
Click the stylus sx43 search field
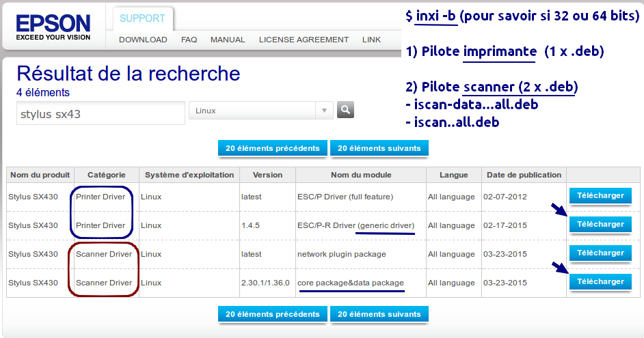pos(100,114)
